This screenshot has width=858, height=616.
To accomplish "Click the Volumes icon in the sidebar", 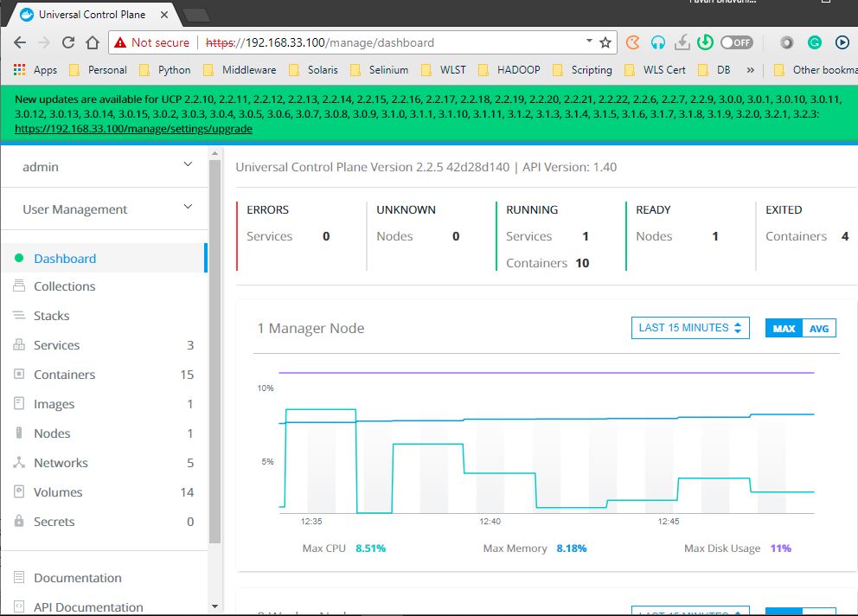I will click(x=17, y=492).
